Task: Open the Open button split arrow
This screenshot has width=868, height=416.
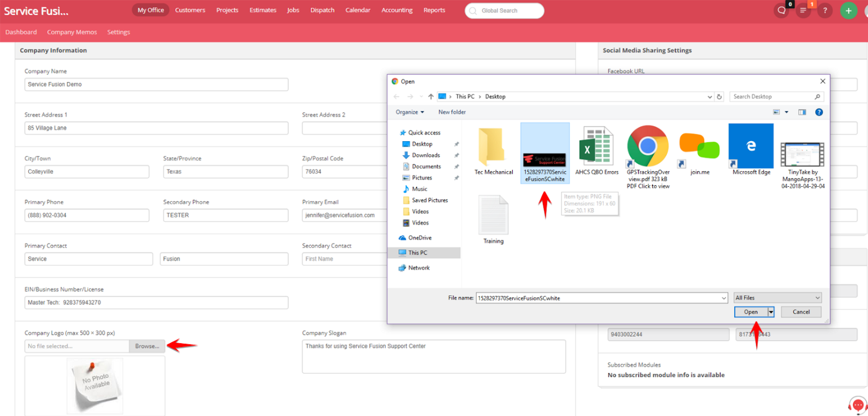Action: point(771,312)
